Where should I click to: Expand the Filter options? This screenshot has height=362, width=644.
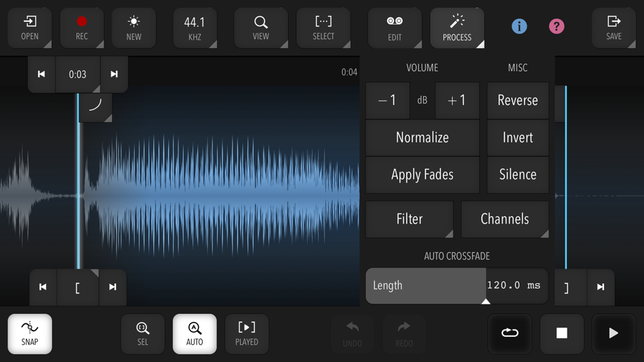[409, 219]
